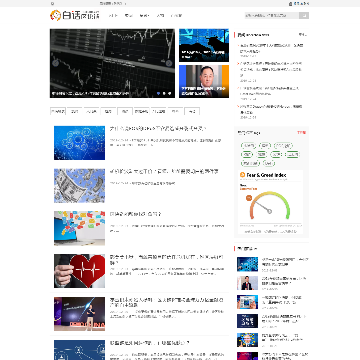Open the headline beside the red heart image
360x360 pixels.
[167, 260]
